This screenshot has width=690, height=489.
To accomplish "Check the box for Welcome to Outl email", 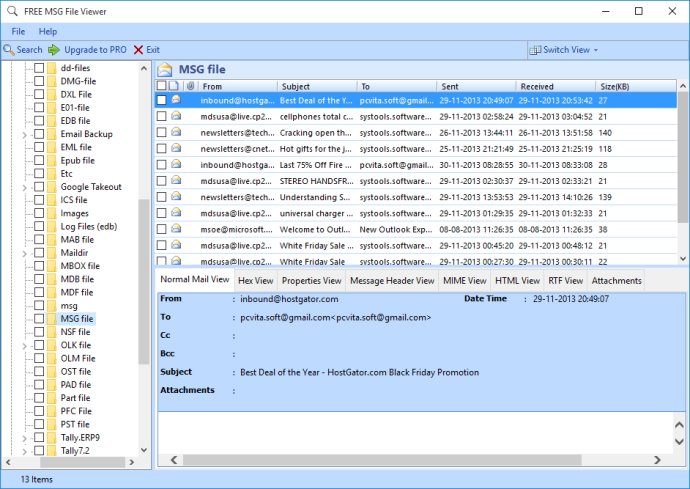I will 161,229.
